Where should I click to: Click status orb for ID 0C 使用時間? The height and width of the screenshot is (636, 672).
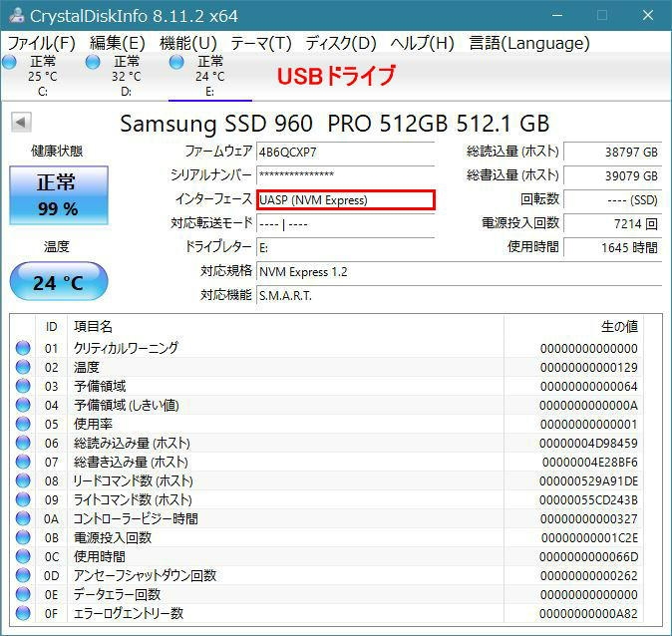click(23, 556)
